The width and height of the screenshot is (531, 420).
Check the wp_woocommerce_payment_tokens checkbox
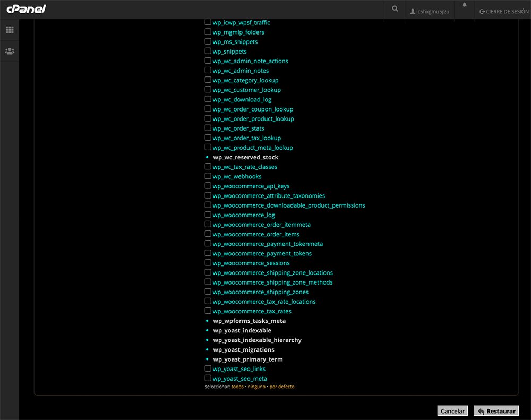208,253
